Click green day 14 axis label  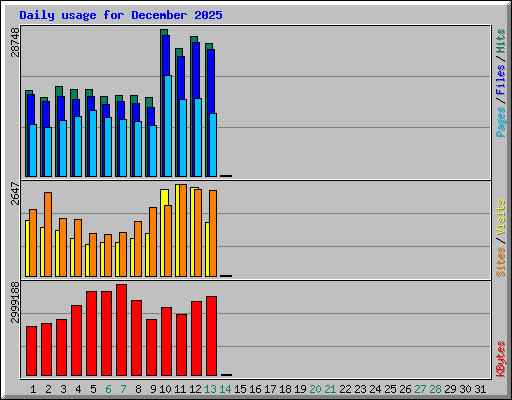[x=225, y=389]
